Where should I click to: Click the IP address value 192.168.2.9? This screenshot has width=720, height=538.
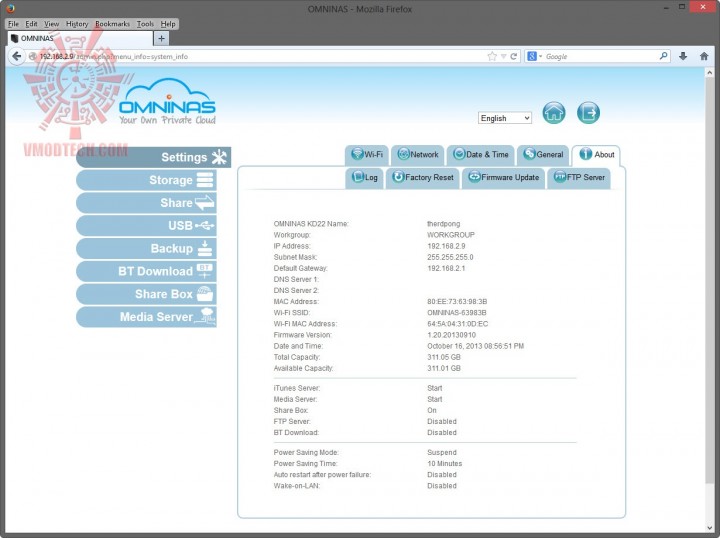click(x=446, y=246)
